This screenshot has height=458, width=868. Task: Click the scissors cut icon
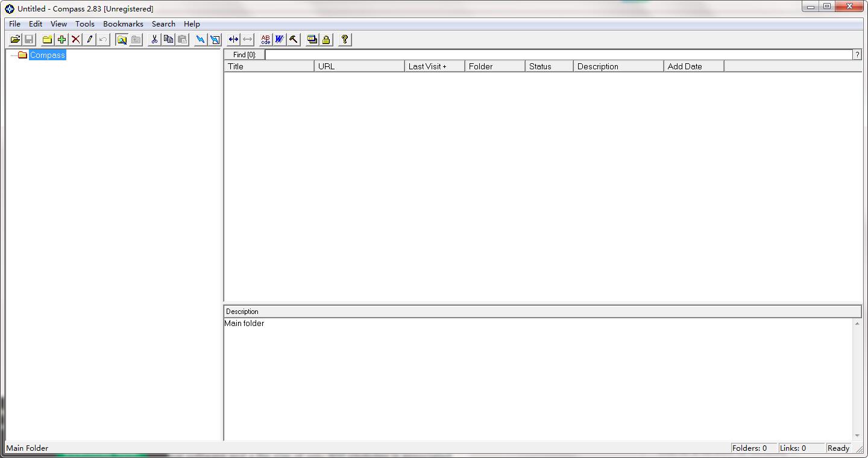point(154,40)
